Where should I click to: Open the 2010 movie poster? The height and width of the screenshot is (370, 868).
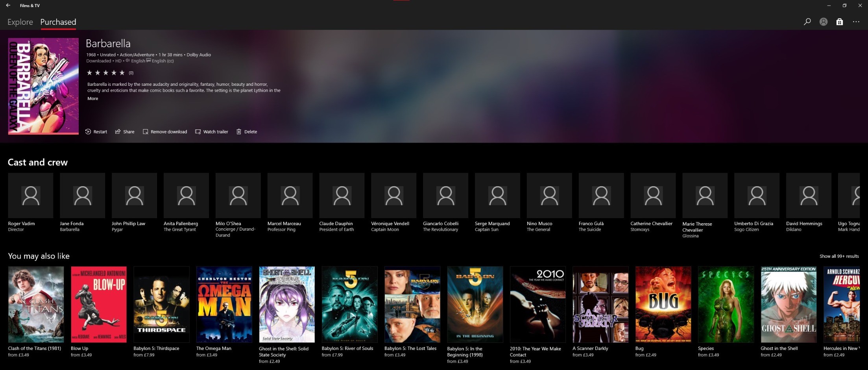(538, 304)
